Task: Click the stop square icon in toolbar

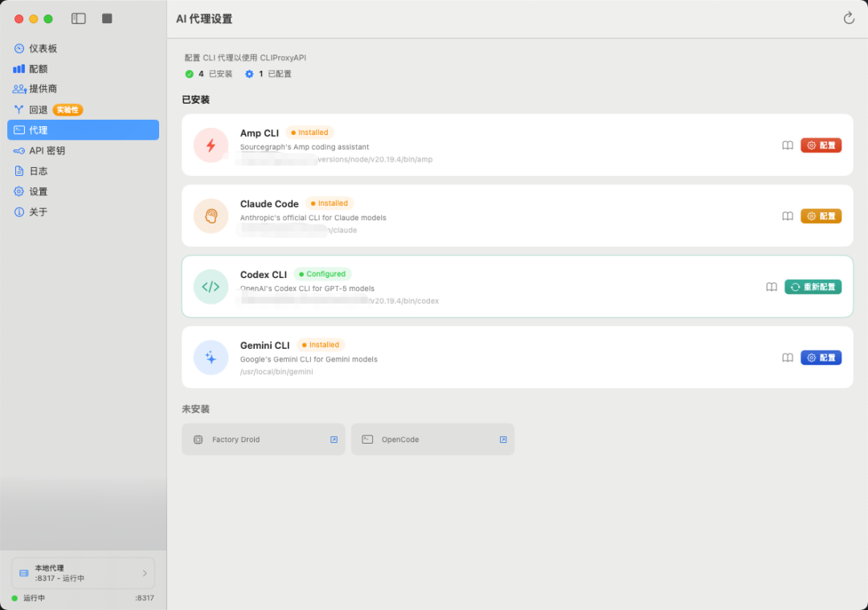Action: [107, 18]
